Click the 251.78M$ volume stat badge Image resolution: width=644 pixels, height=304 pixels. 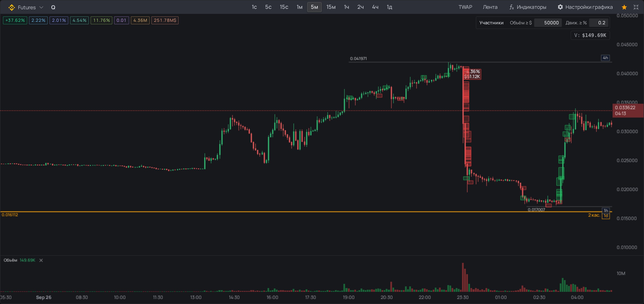tap(165, 20)
